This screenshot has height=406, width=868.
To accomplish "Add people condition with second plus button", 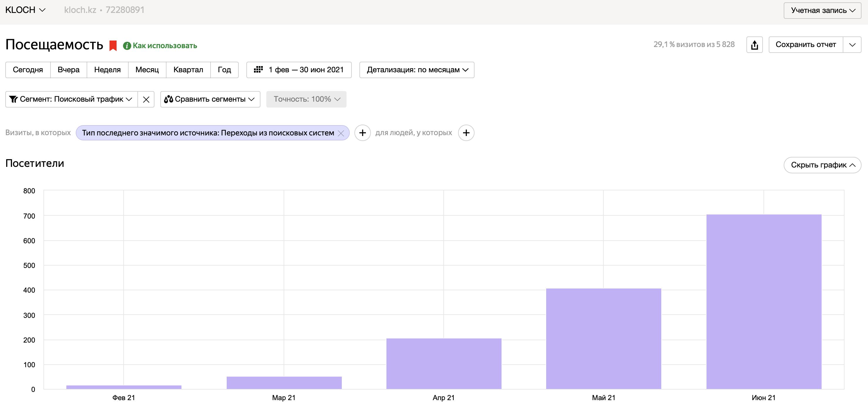I will pos(466,133).
